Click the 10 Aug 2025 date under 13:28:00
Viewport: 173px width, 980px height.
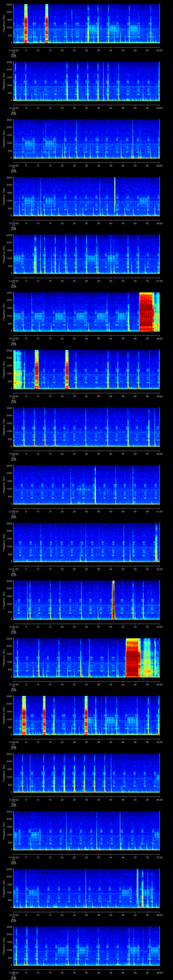14,401
